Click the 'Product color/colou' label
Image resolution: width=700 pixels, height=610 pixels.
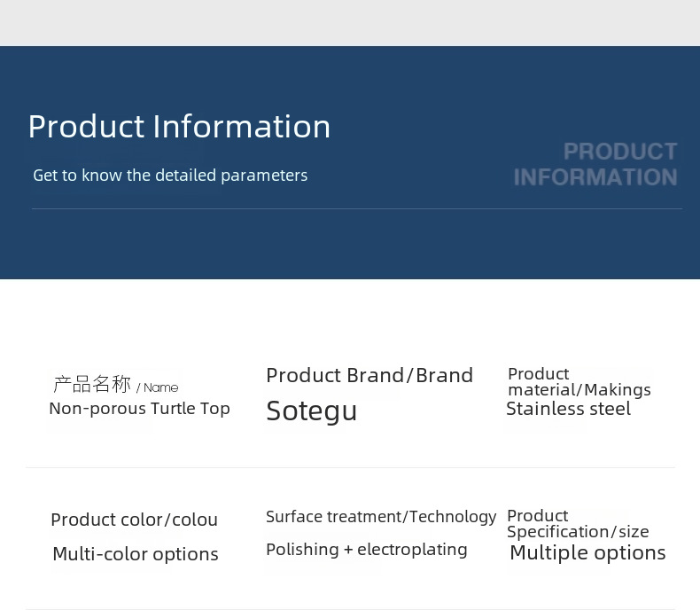click(x=134, y=520)
